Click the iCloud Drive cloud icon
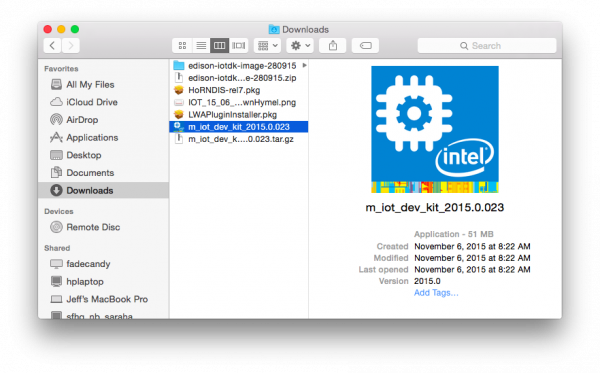This screenshot has height=373, width=600. coord(56,102)
